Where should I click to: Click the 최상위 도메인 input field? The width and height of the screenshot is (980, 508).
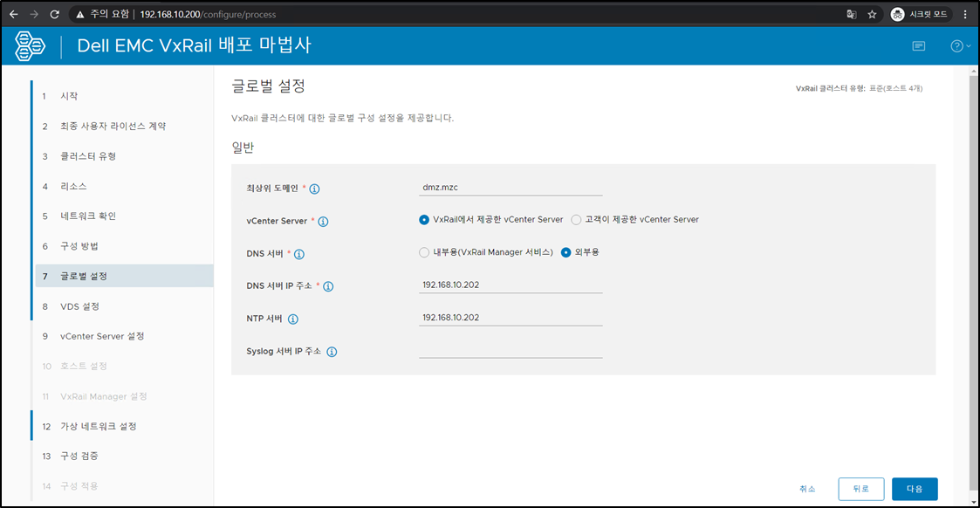[511, 188]
